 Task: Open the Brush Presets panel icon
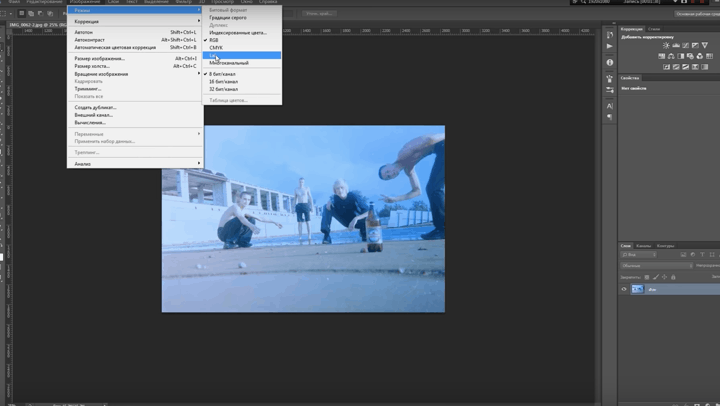(609, 90)
